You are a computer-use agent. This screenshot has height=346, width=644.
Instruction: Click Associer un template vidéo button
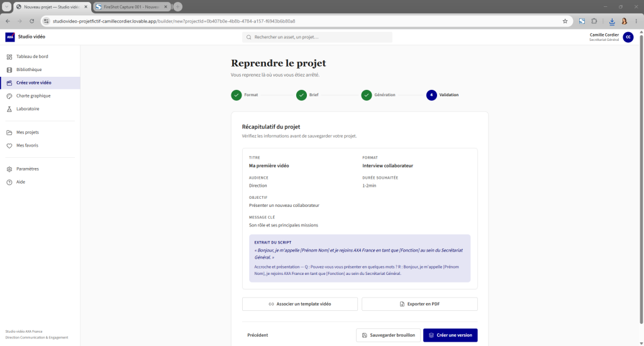tap(300, 304)
